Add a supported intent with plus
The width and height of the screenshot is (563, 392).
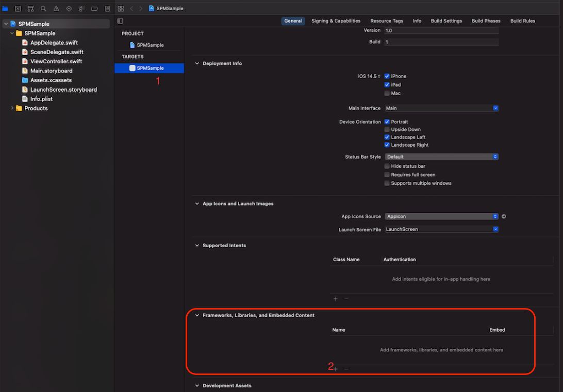click(x=336, y=299)
